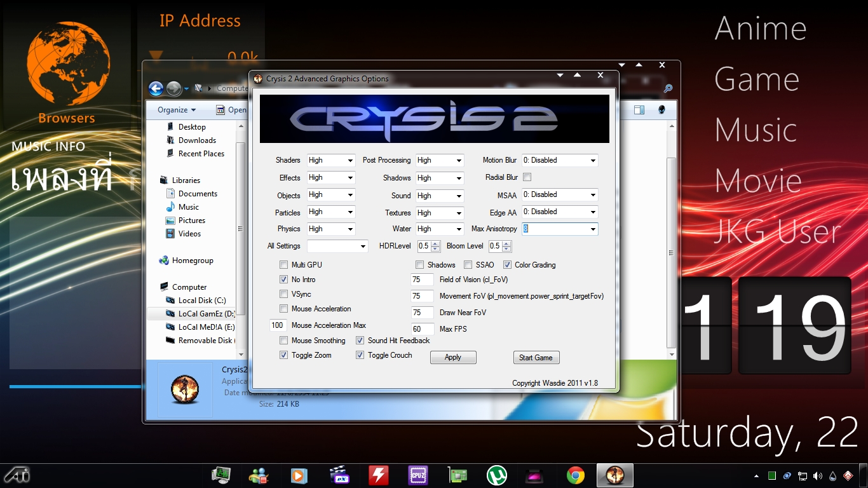The height and width of the screenshot is (488, 868).
Task: Select Downloads in the navigation pane
Action: click(197, 140)
